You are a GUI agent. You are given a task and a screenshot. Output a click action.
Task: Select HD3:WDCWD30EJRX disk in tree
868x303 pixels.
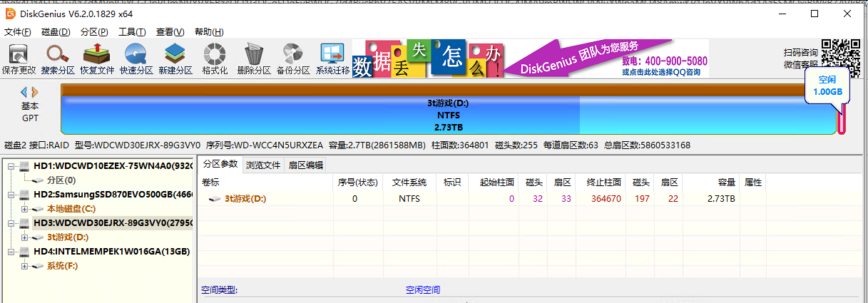[x=113, y=223]
